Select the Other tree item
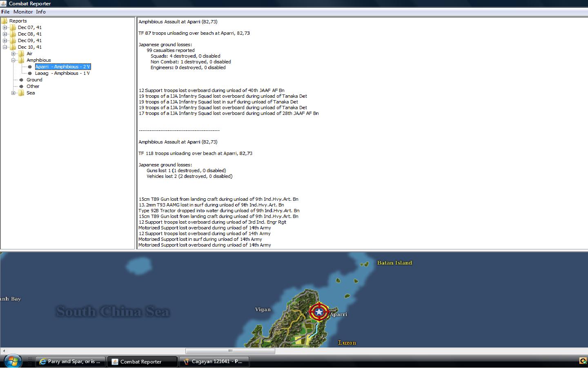 (x=33, y=86)
